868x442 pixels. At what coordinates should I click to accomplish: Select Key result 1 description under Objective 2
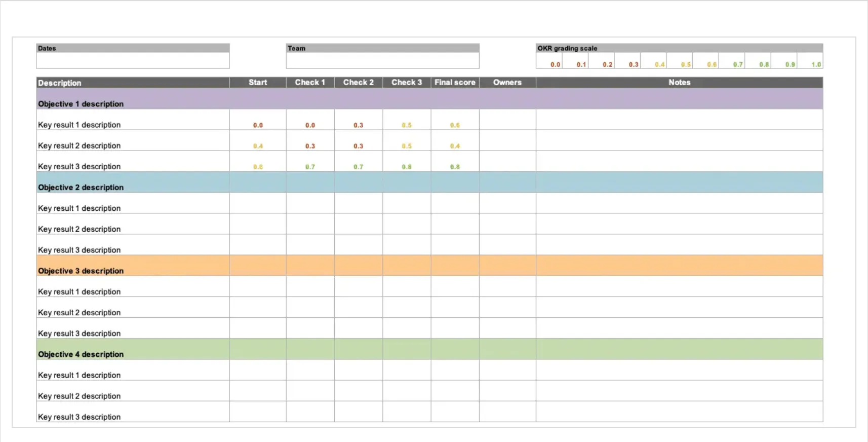tap(79, 208)
